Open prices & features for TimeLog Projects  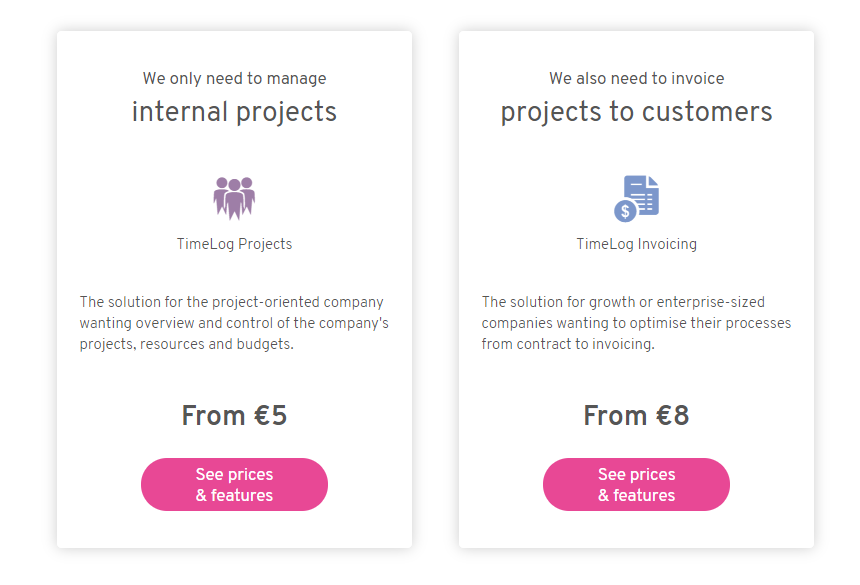(x=234, y=485)
